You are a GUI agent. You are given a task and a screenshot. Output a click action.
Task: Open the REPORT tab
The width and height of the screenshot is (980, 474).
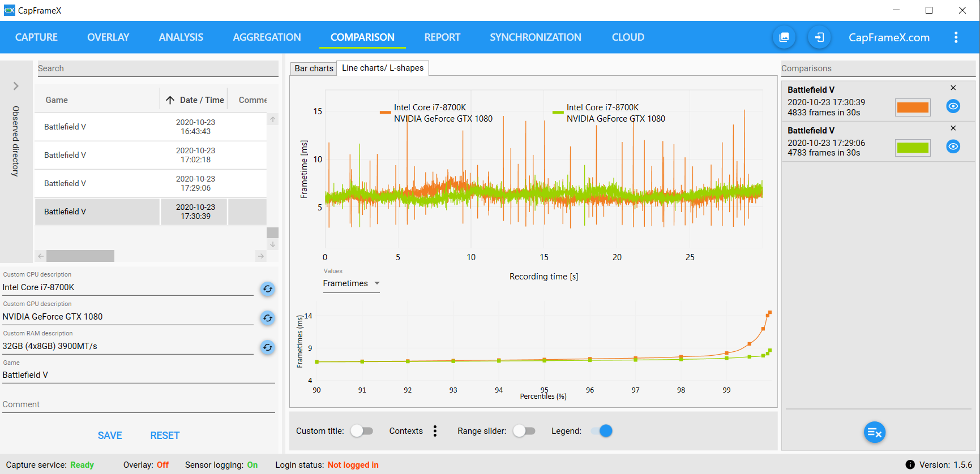[442, 37]
